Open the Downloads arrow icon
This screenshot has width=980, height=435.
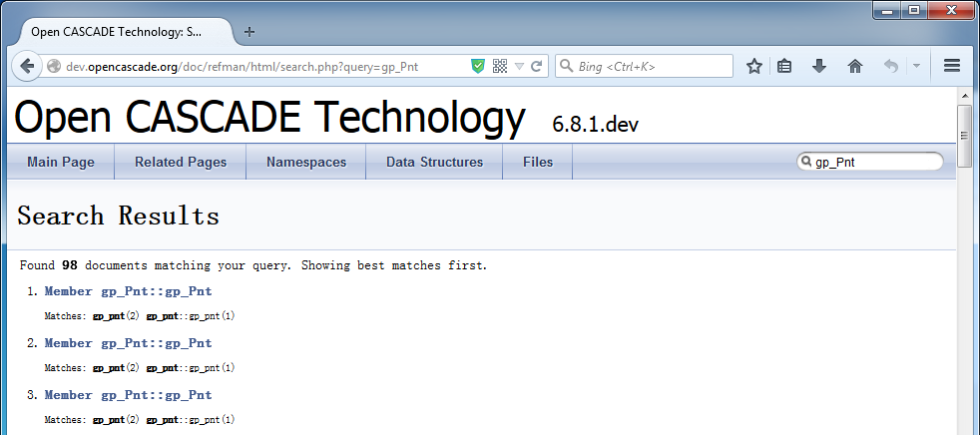tap(818, 66)
